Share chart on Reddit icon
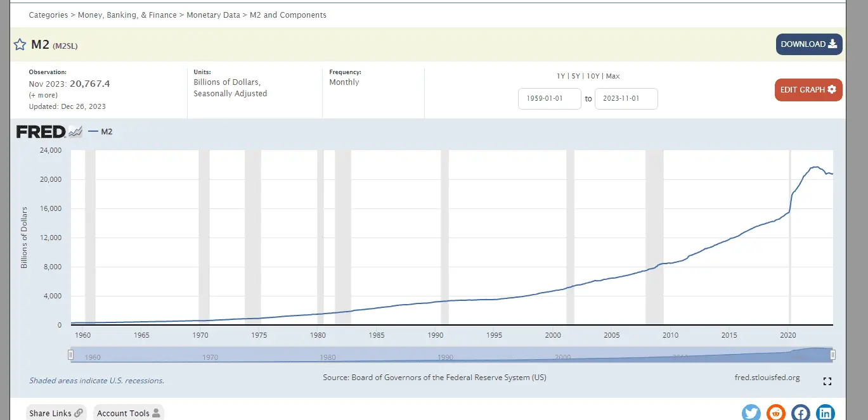This screenshot has width=868, height=420. coord(775,413)
